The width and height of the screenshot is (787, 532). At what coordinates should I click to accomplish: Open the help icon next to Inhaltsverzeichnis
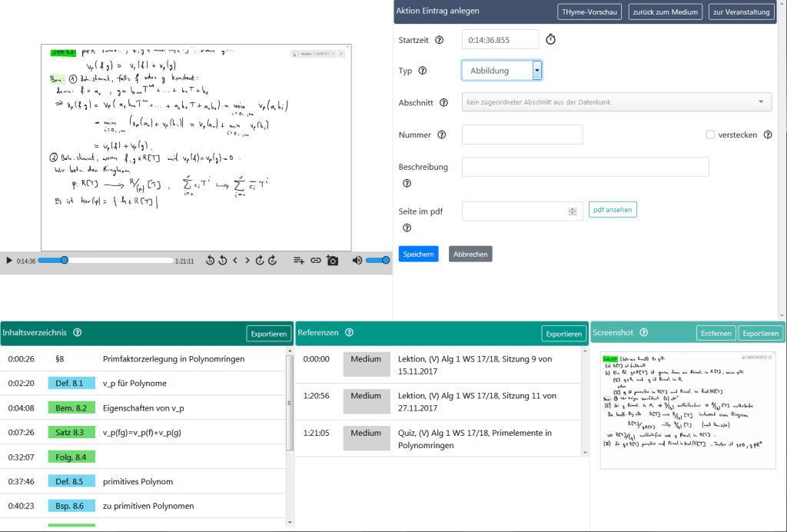pos(78,333)
